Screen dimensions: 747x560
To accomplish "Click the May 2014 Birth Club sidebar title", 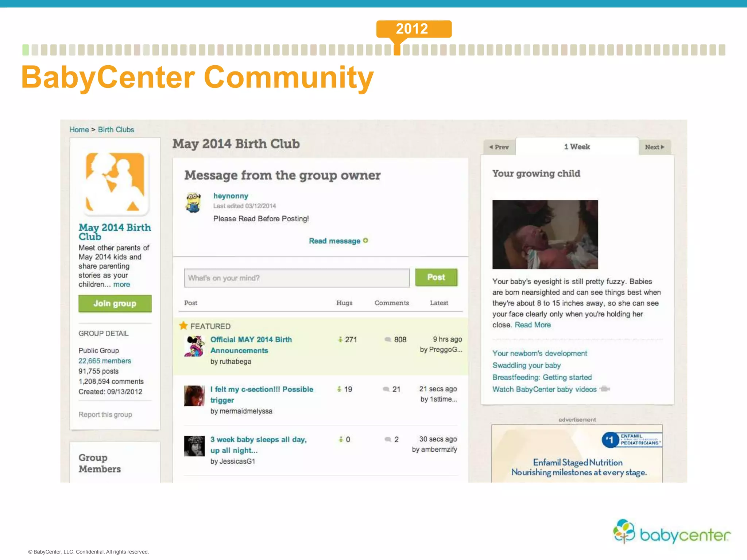I will (115, 232).
